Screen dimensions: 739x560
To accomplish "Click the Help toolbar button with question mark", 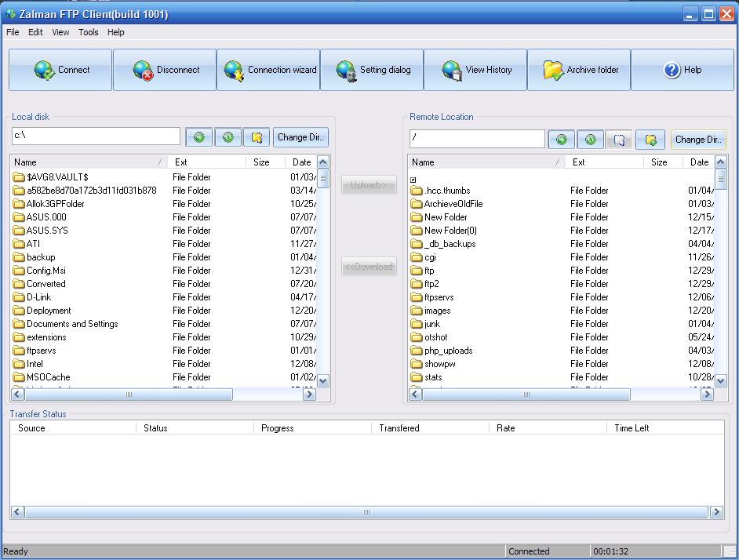I will (x=683, y=70).
